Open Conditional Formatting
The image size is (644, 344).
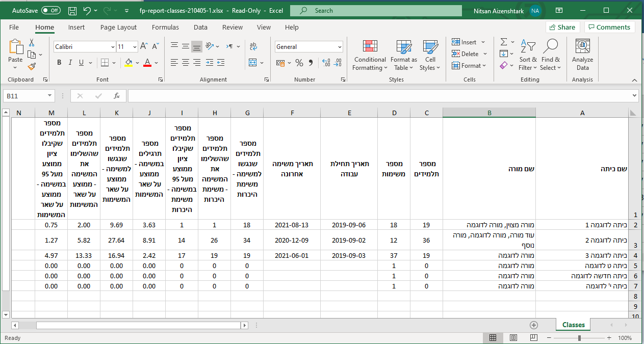point(370,56)
